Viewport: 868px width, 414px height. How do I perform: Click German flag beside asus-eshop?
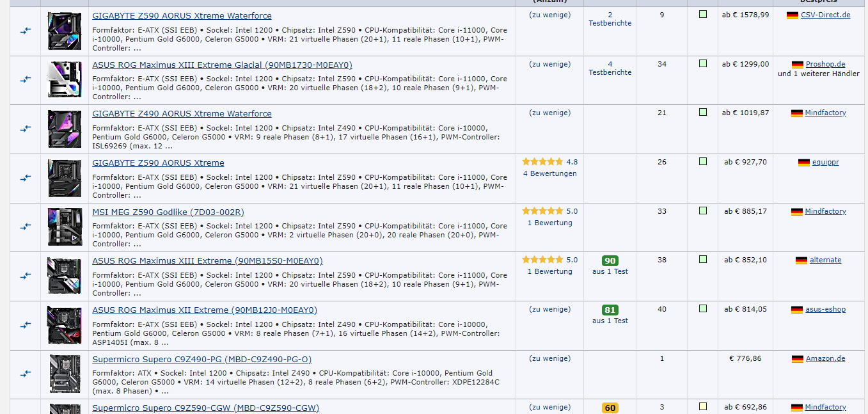[x=797, y=310]
